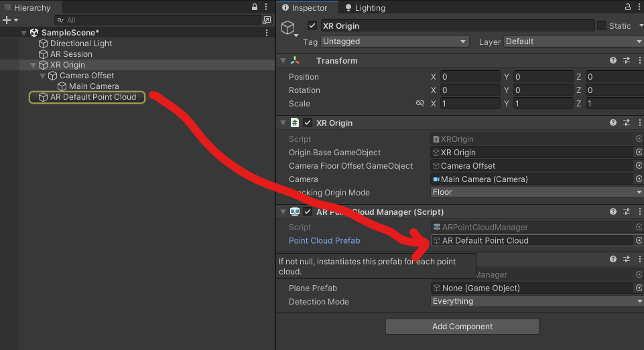Collapse the SampleScene foldout arrow

[x=24, y=33]
